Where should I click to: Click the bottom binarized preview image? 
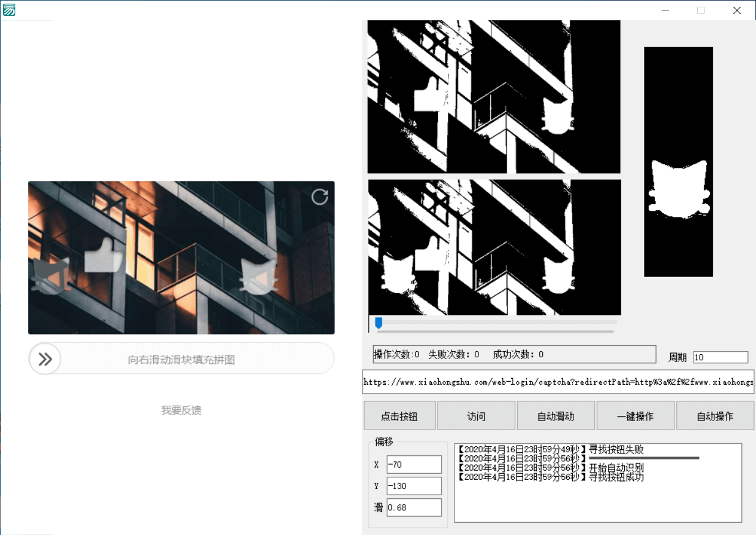(x=493, y=247)
